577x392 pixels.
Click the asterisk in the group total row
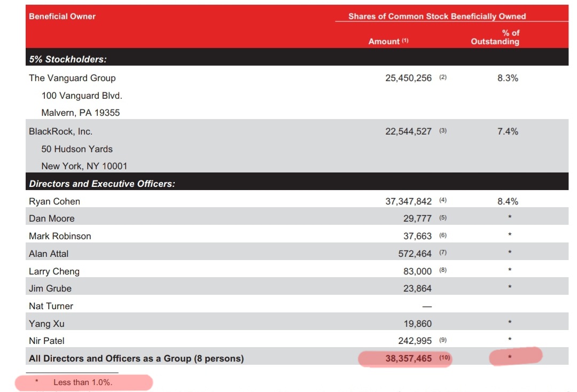click(x=510, y=357)
